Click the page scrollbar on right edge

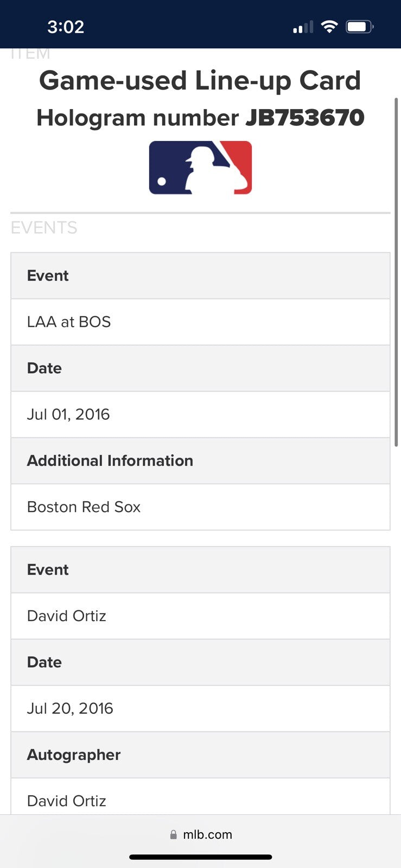[x=397, y=271]
